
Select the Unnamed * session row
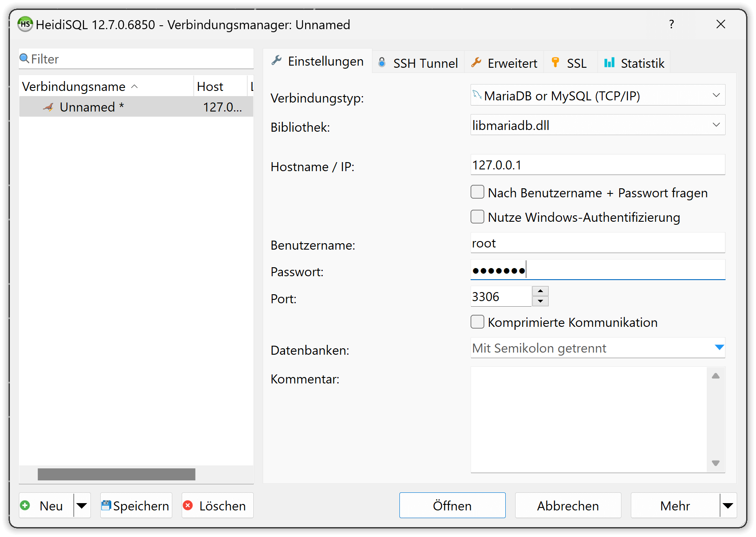pyautogui.click(x=136, y=107)
